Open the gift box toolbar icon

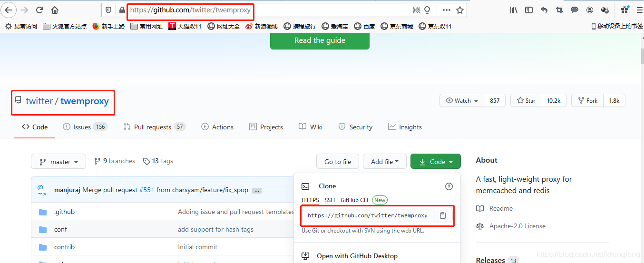pos(625,10)
